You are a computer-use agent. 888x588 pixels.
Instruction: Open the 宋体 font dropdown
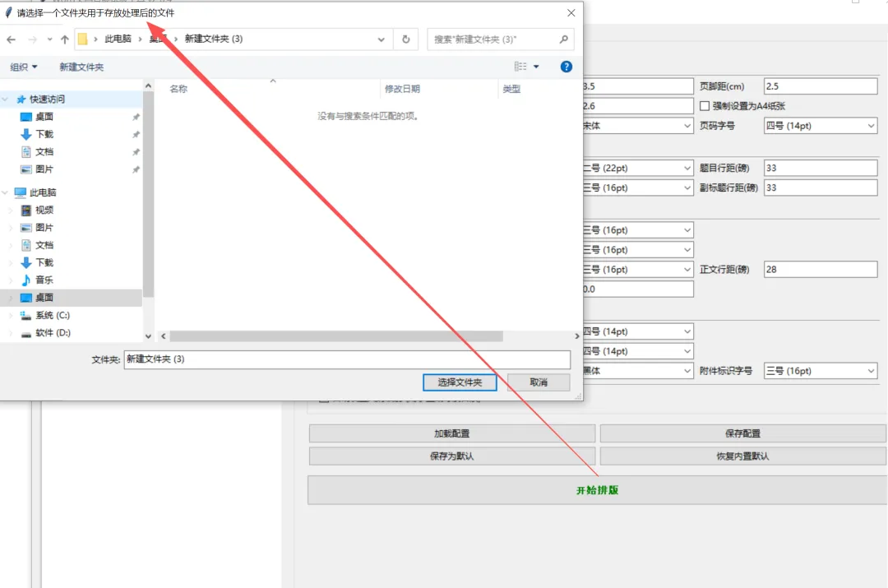pos(638,126)
